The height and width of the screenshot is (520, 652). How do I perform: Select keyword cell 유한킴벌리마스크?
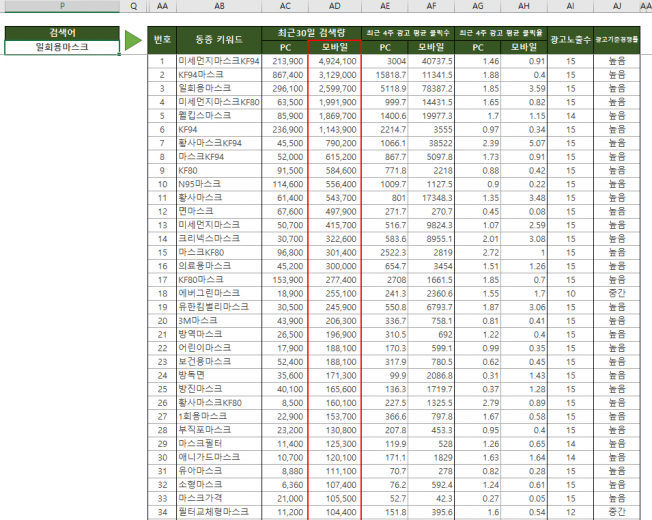[219, 307]
